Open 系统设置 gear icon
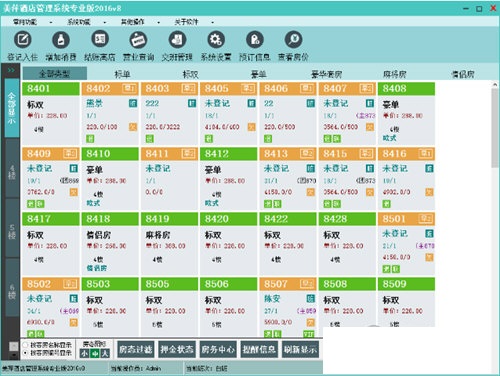Screen dimensions: 500x376 pos(216,40)
